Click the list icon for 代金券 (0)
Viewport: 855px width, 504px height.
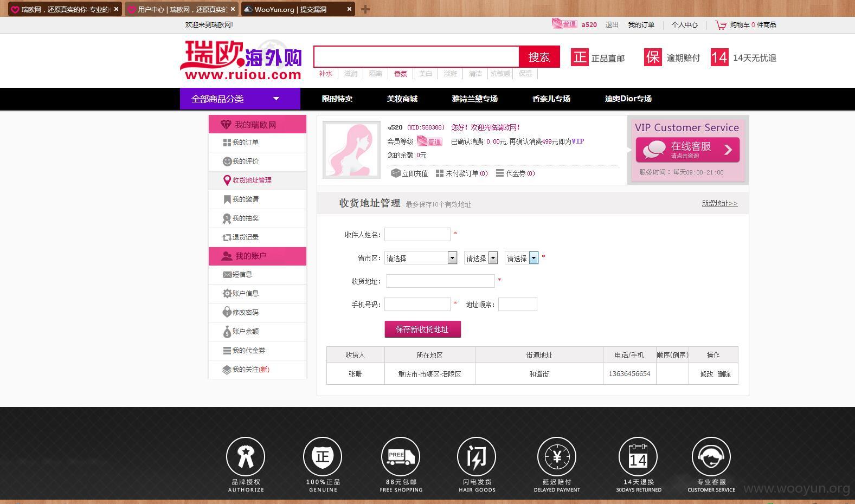click(500, 173)
